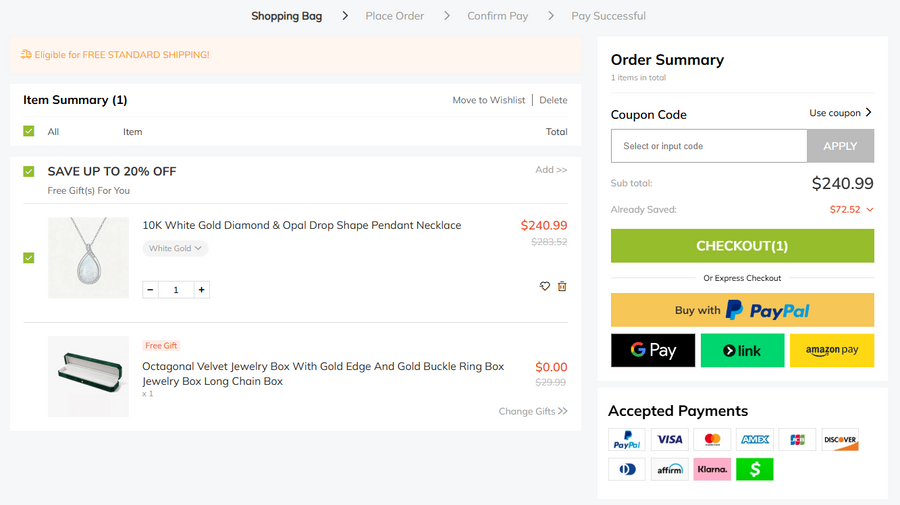This screenshot has width=900, height=505.
Task: Open the White Gold variant dropdown
Action: pos(175,248)
